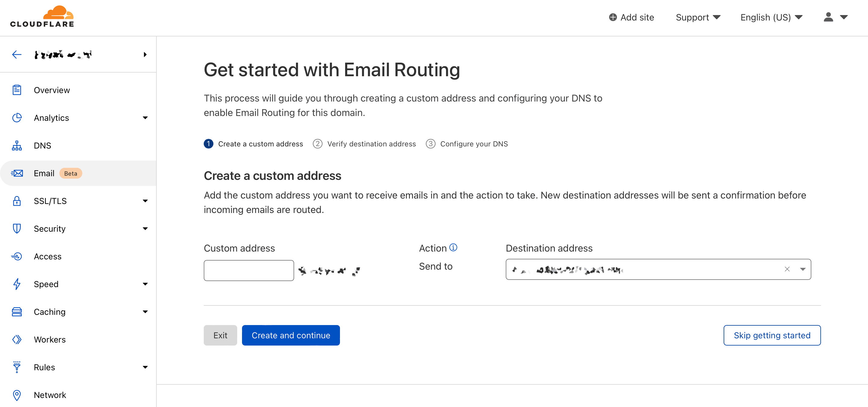Screen dimensions: 868x407
Task: Click the Add site plus icon
Action: (x=613, y=17)
